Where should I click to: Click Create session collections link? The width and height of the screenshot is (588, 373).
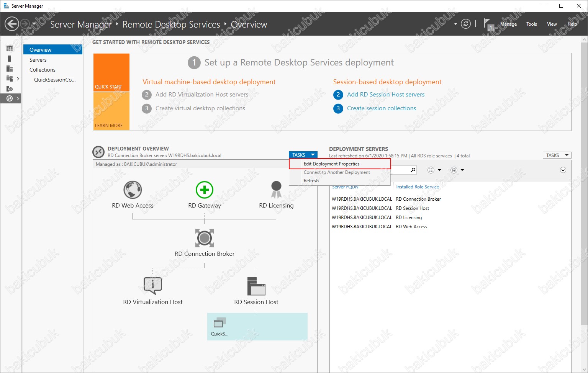pyautogui.click(x=382, y=108)
